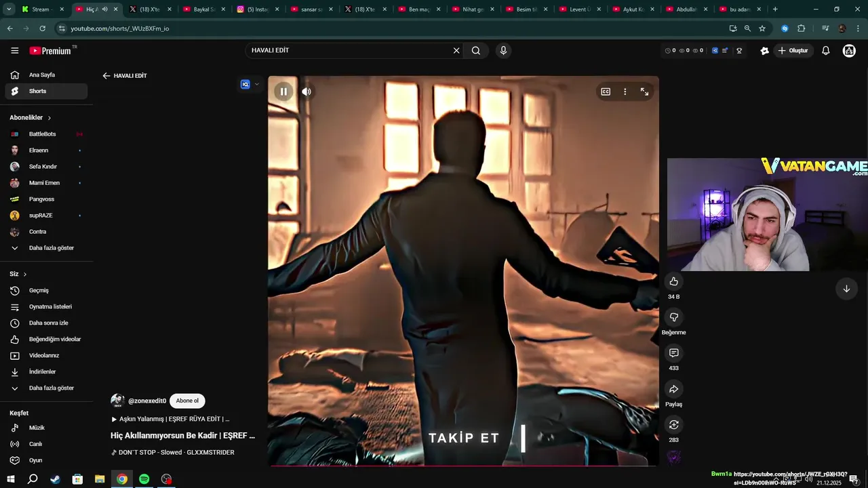Toggle closed captions on the Short
Viewport: 868px width, 488px height.
click(x=606, y=91)
